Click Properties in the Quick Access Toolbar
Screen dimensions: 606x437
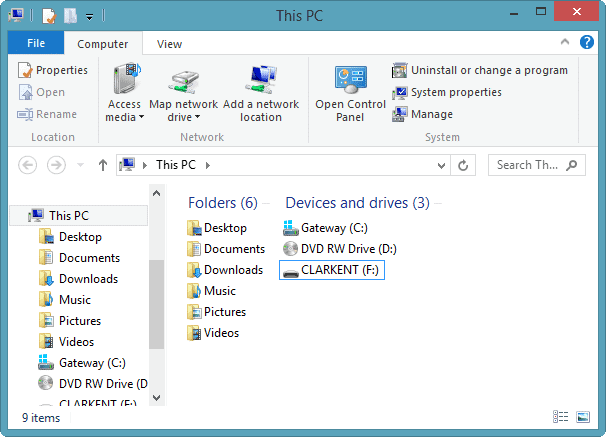[x=49, y=16]
